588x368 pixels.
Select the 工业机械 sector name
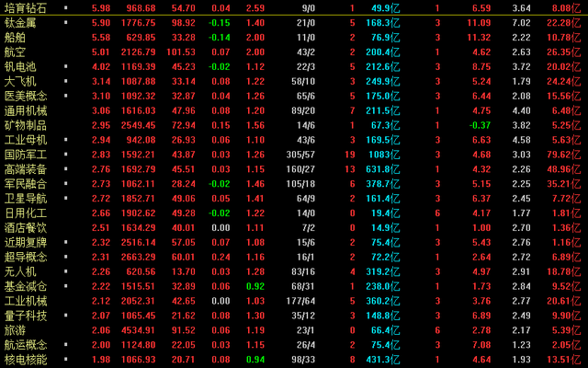[26, 301]
